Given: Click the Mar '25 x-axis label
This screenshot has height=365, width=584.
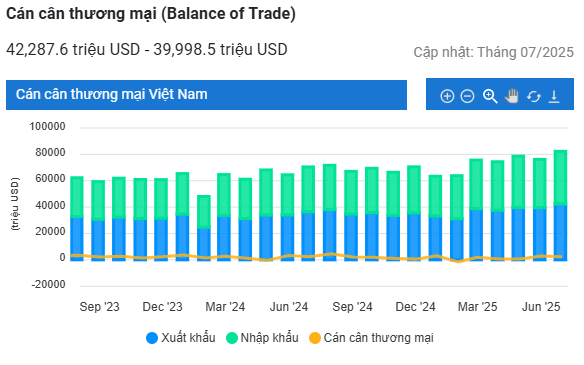Looking at the screenshot, I should point(477,307).
